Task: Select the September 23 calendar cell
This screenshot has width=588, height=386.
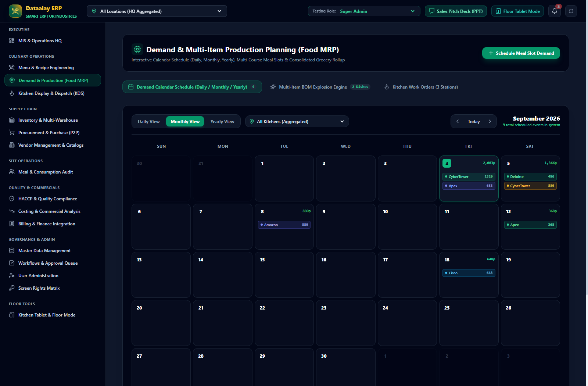Action: coord(345,323)
